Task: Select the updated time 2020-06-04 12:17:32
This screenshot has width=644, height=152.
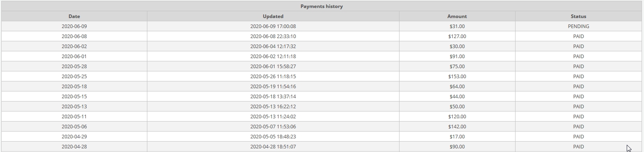Action: (x=273, y=47)
